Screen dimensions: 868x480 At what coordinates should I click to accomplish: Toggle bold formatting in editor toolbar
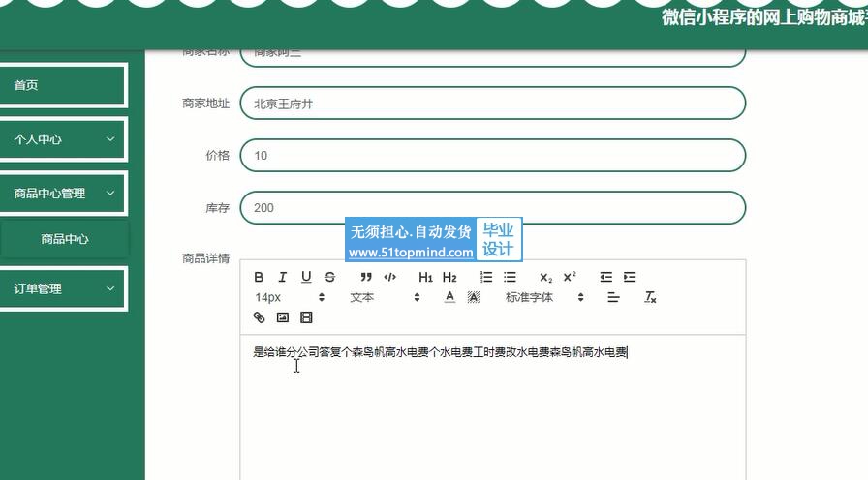pos(259,277)
